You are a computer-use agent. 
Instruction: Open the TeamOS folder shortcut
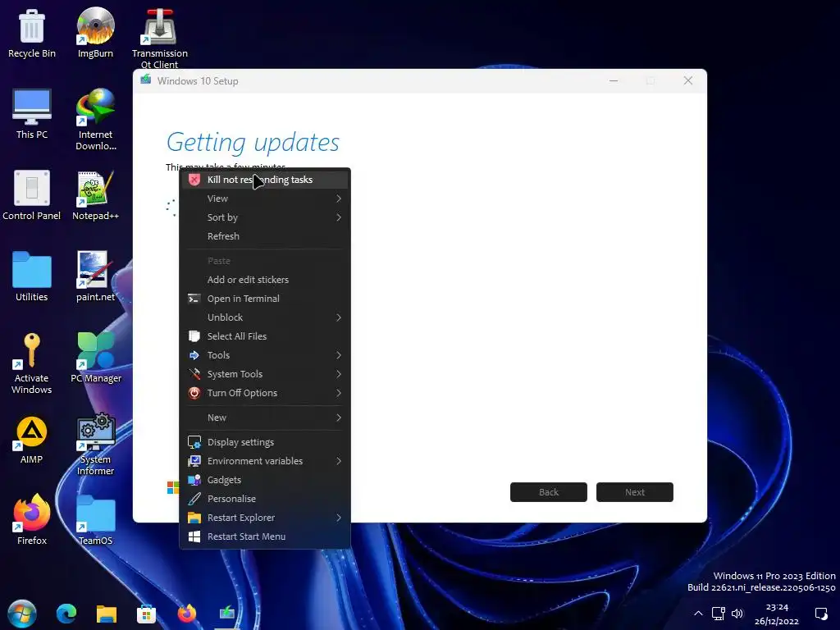tap(95, 519)
